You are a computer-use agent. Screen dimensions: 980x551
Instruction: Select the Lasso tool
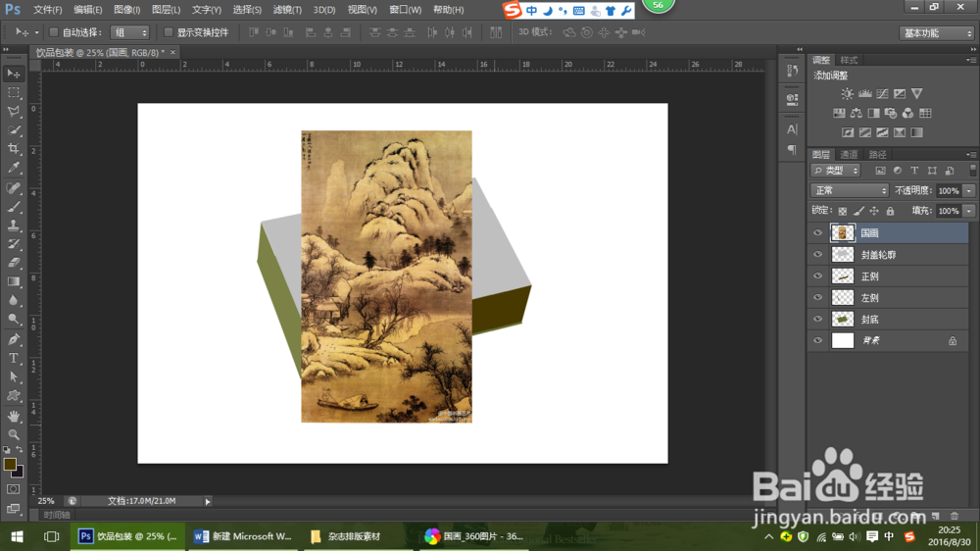point(13,112)
